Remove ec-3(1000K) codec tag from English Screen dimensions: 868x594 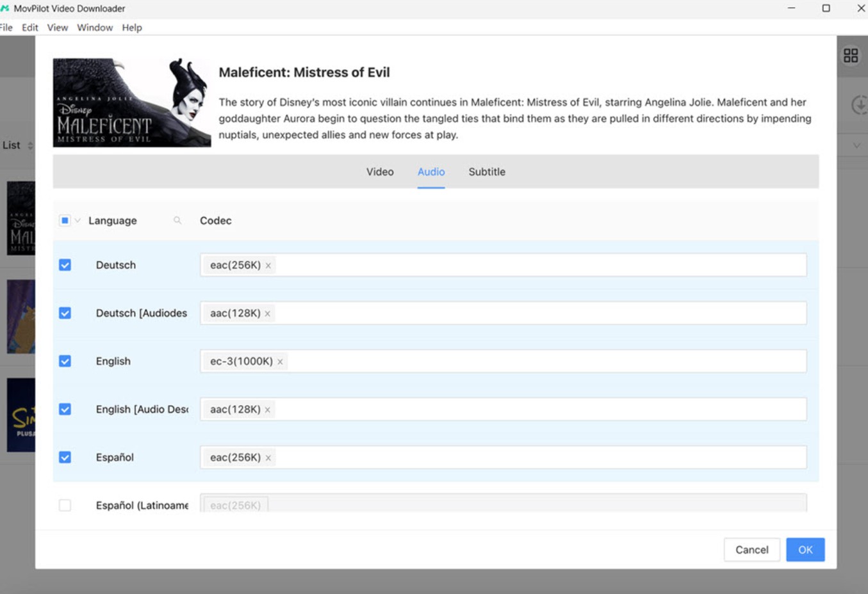point(280,362)
